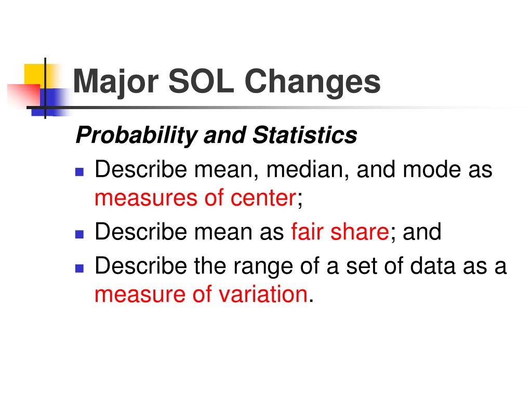Click the yellow square in the slide logo
The width and height of the screenshot is (532, 399).
tap(34, 74)
